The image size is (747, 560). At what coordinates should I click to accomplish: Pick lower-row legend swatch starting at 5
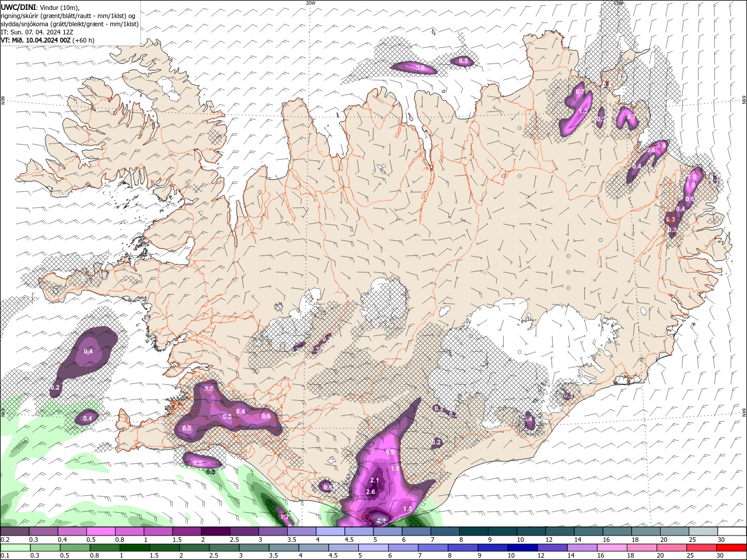pos(374,548)
